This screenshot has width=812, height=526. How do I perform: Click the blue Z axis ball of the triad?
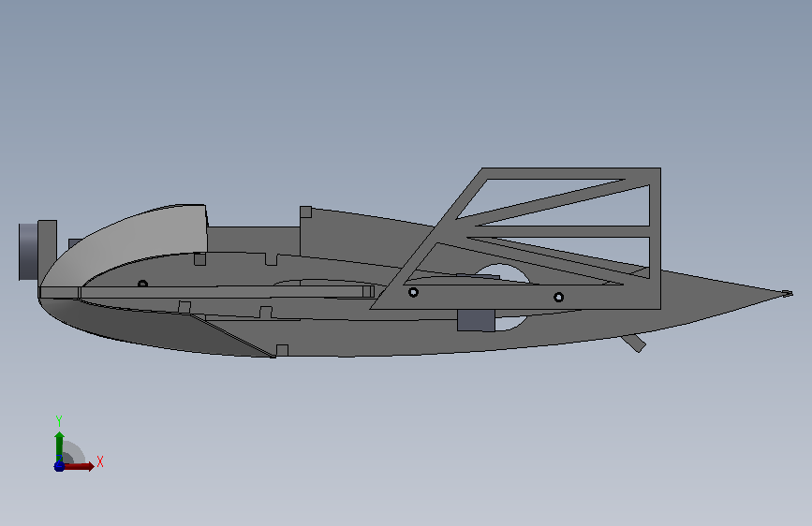pyautogui.click(x=59, y=466)
